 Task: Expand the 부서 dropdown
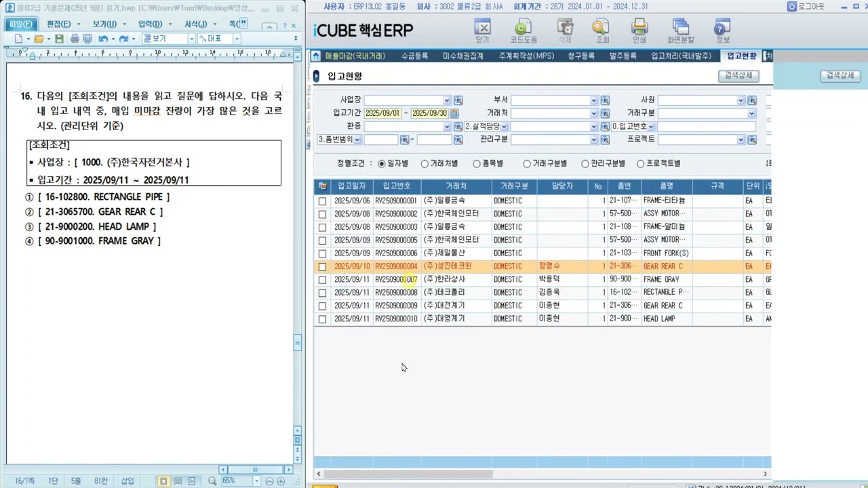click(593, 100)
